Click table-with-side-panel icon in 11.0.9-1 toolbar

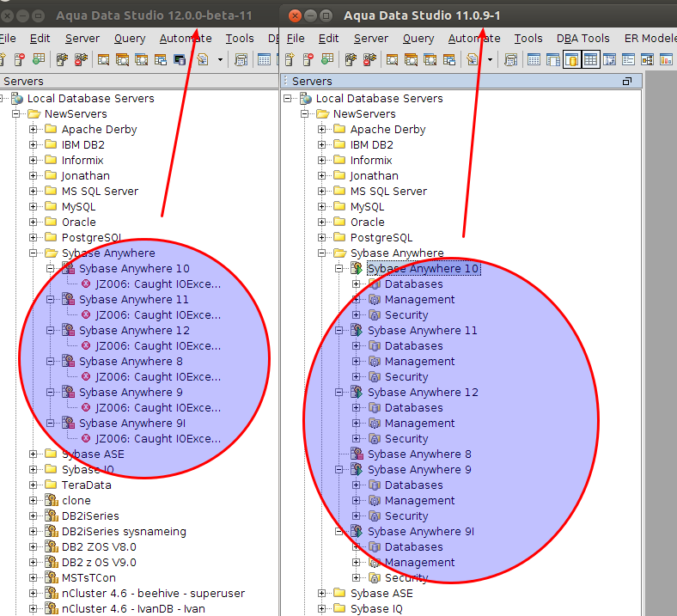pyautogui.click(x=552, y=59)
